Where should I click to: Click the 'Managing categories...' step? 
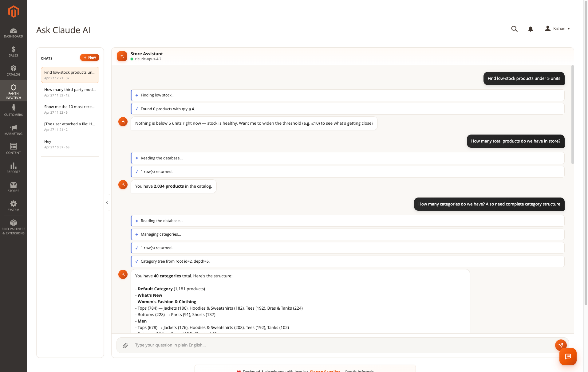click(348, 234)
